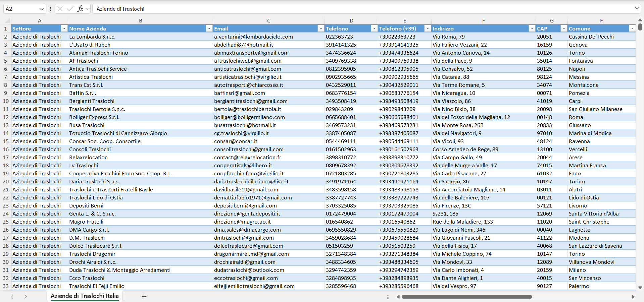
Task: Select cell San Giuliano Milanese
Action: click(x=602, y=109)
